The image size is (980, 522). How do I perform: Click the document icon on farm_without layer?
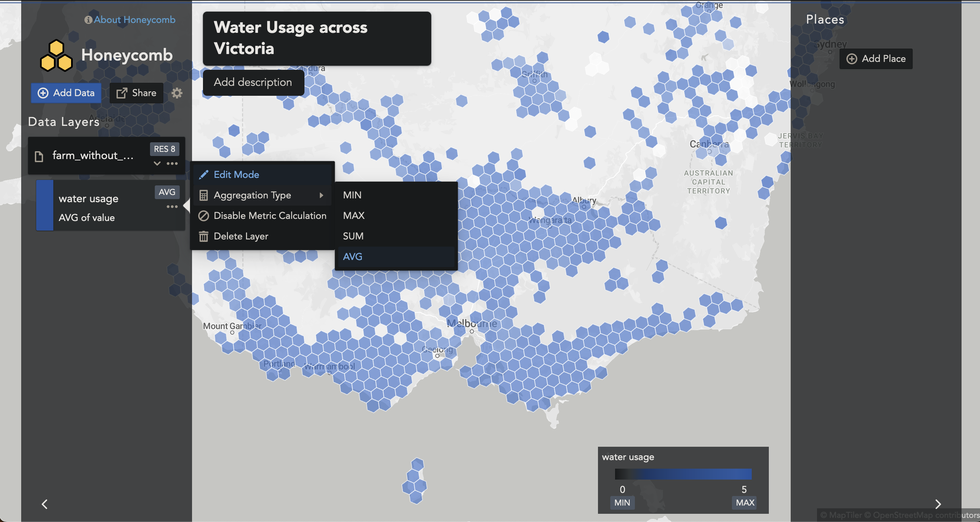pyautogui.click(x=40, y=155)
